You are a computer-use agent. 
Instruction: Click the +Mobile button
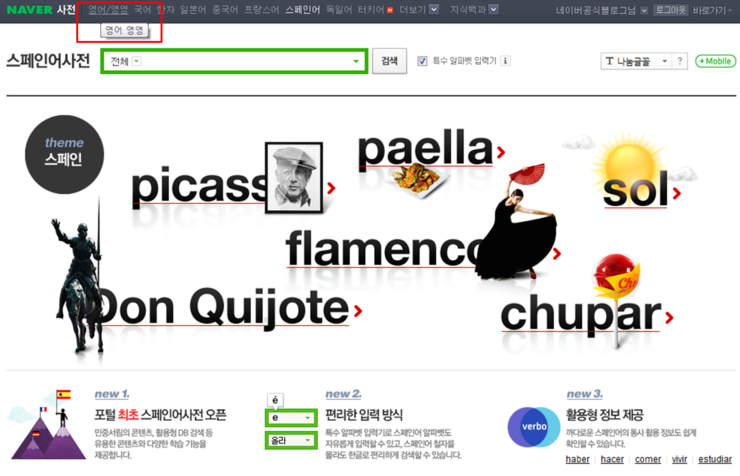(715, 61)
